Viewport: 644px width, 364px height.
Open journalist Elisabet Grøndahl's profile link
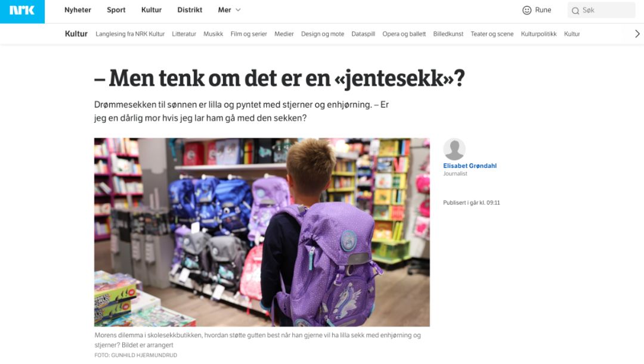[x=470, y=166]
